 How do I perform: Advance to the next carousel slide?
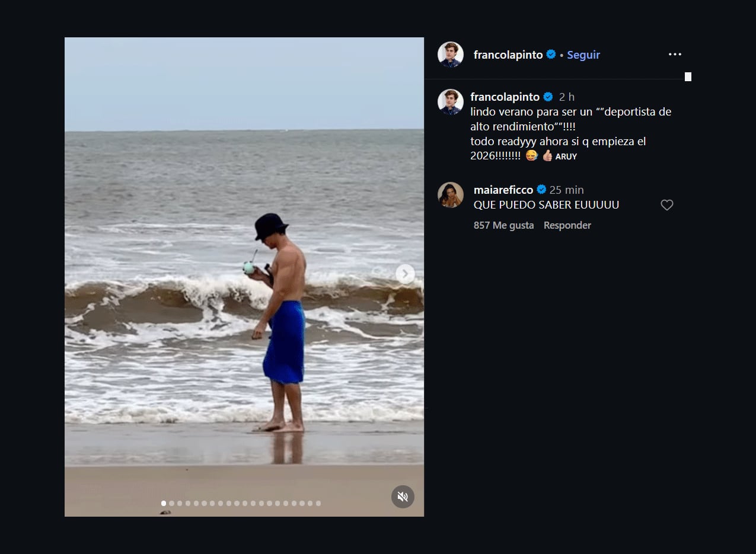[404, 274]
